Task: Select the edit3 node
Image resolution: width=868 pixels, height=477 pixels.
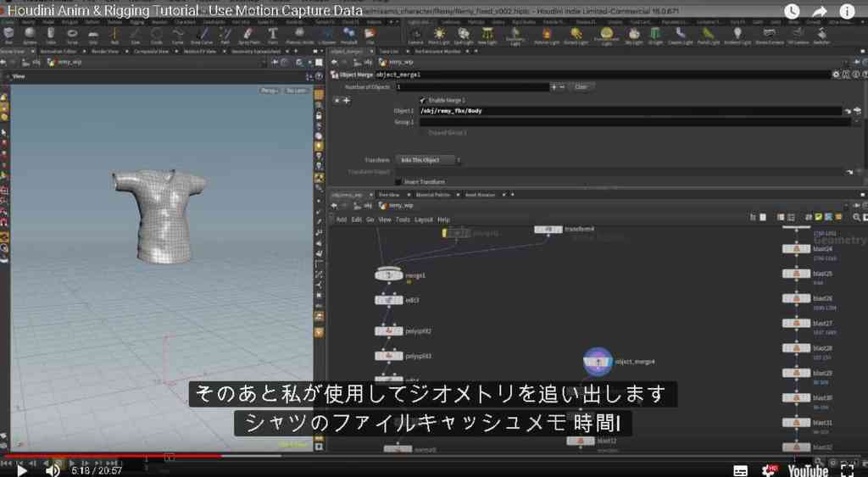Action: (388, 300)
